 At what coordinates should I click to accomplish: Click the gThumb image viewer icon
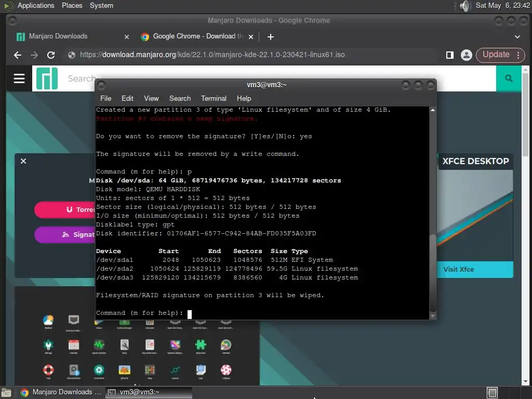click(x=125, y=370)
